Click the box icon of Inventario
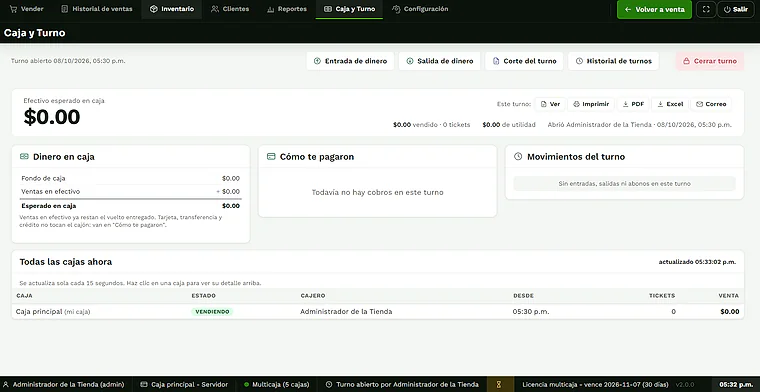 click(x=154, y=9)
